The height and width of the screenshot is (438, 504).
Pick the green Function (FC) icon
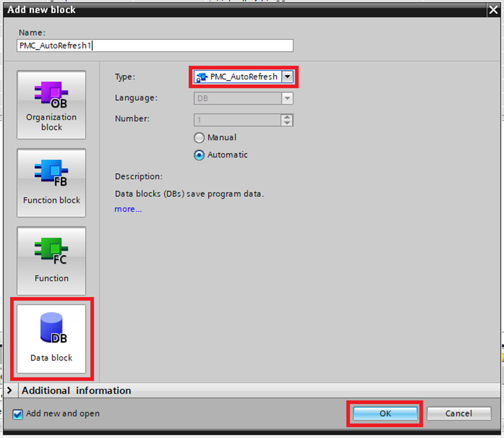[x=52, y=260]
